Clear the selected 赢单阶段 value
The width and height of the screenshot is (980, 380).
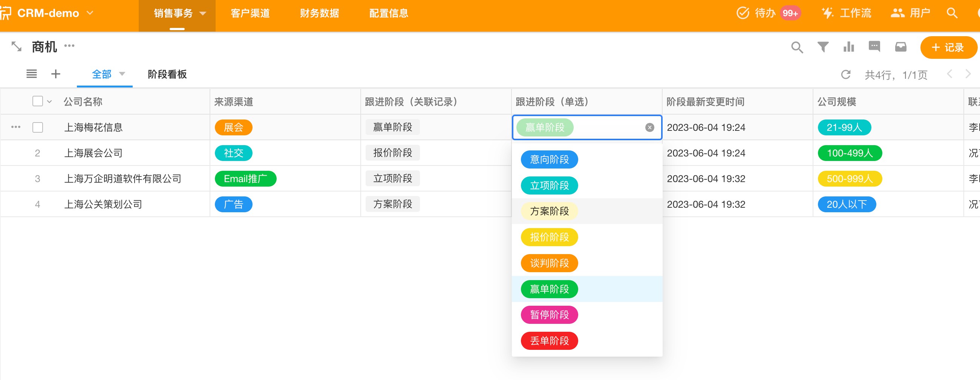tap(649, 127)
